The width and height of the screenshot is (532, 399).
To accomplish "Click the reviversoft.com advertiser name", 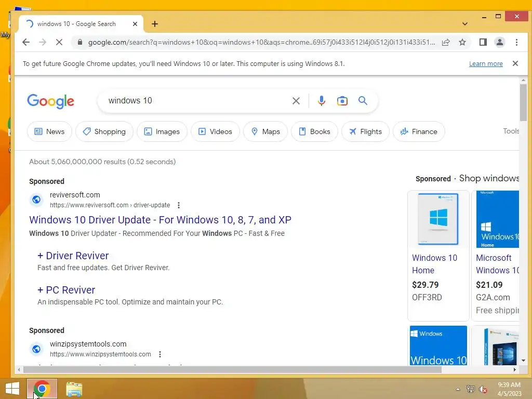I will 75,195.
